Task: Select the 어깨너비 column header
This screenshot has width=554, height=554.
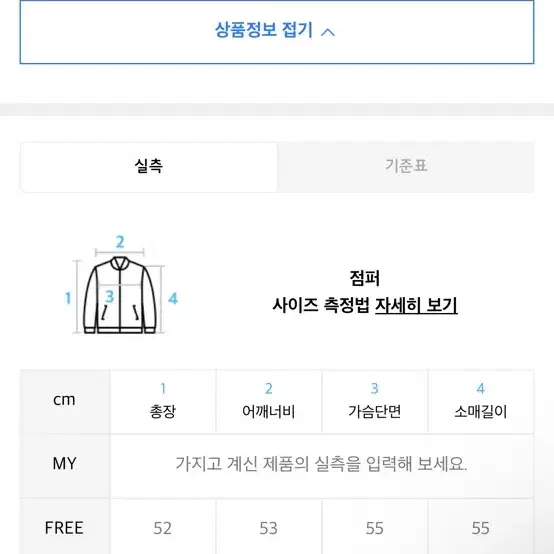Action: [x=269, y=401]
